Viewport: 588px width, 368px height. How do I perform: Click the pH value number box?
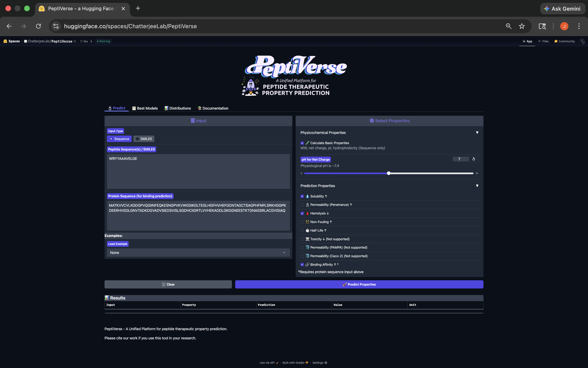[x=461, y=159]
